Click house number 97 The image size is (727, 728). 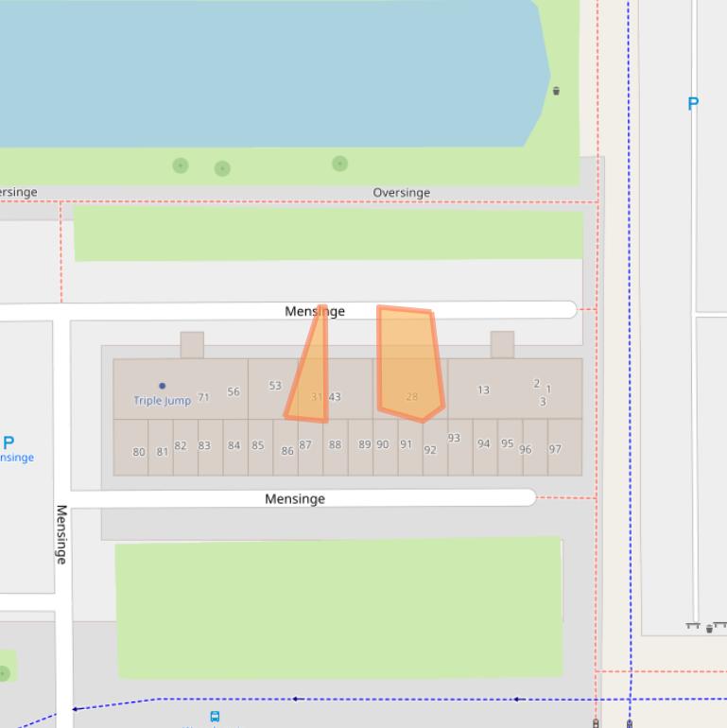[555, 449]
